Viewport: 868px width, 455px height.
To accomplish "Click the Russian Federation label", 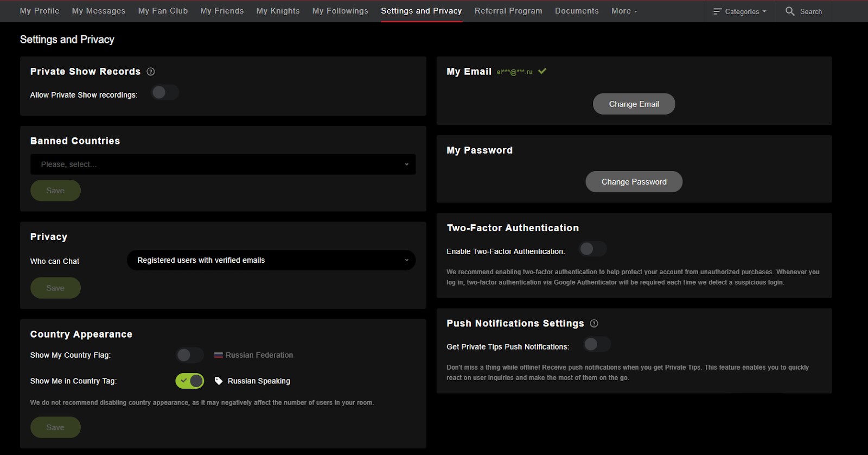I will coord(259,355).
